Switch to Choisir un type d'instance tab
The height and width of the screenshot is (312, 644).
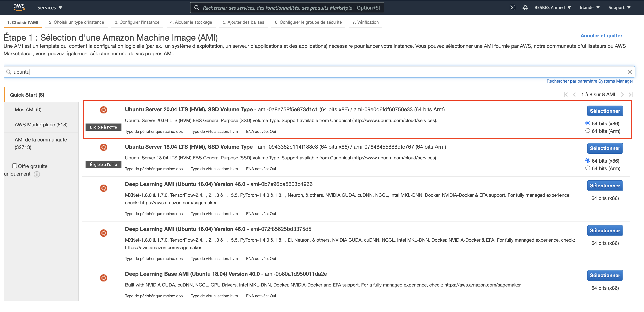(76, 22)
